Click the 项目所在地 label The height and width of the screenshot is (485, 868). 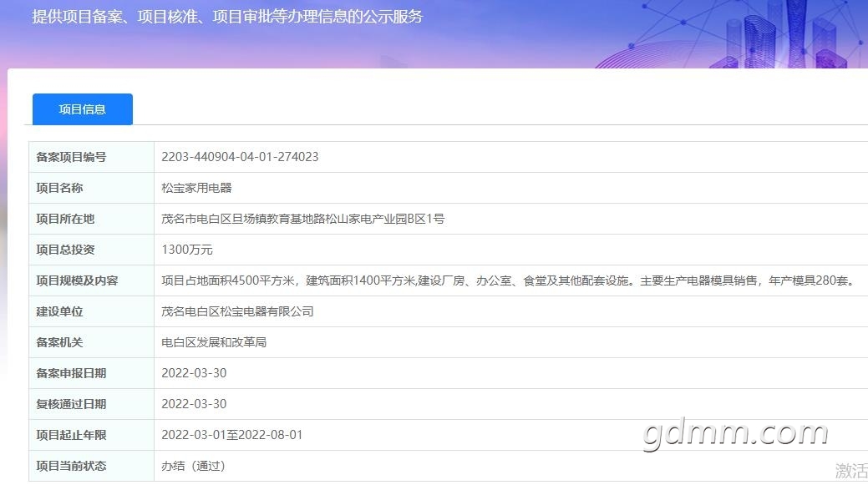[65, 219]
